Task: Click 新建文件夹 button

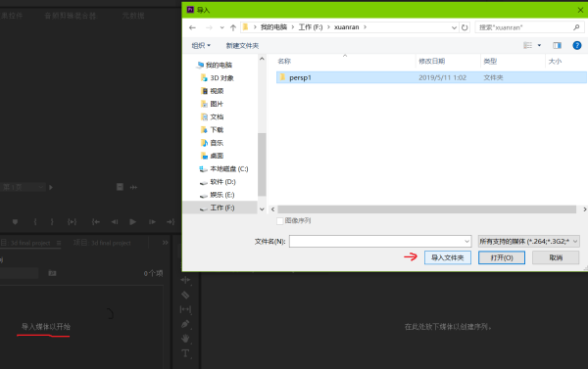Action: click(242, 45)
